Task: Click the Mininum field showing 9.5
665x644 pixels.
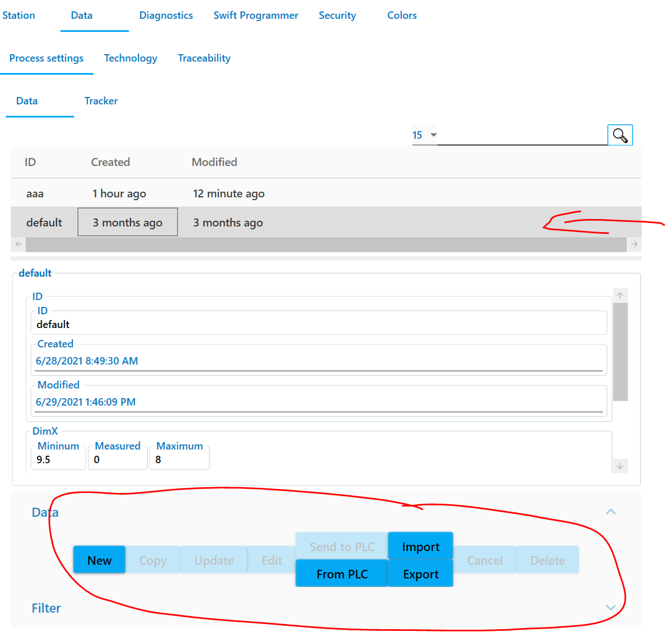Action: point(58,459)
